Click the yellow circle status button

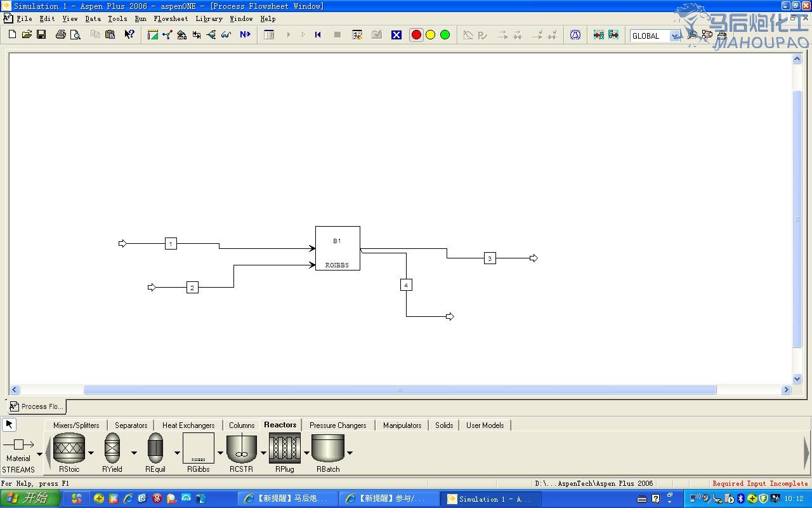[431, 35]
